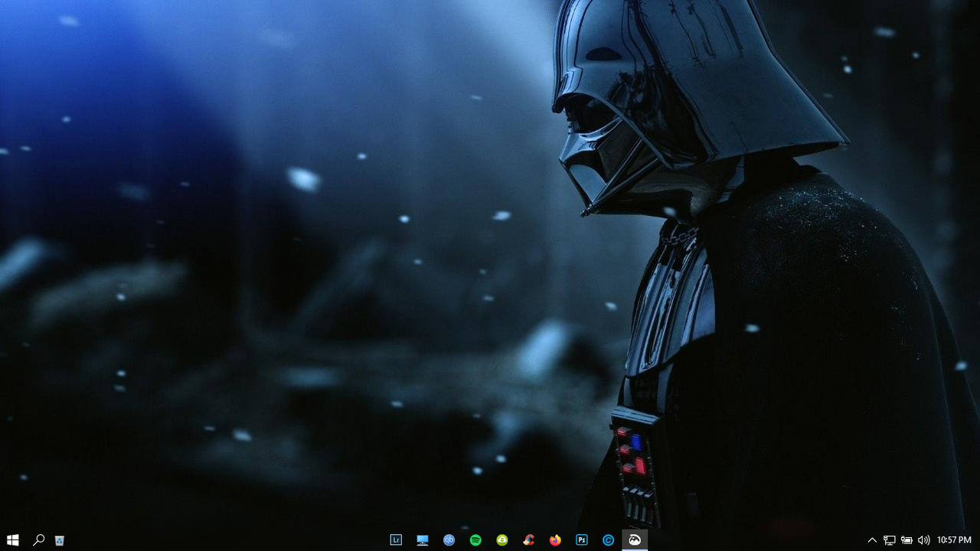
Task: Select the active Photos app taskbar icon
Action: pos(635,540)
